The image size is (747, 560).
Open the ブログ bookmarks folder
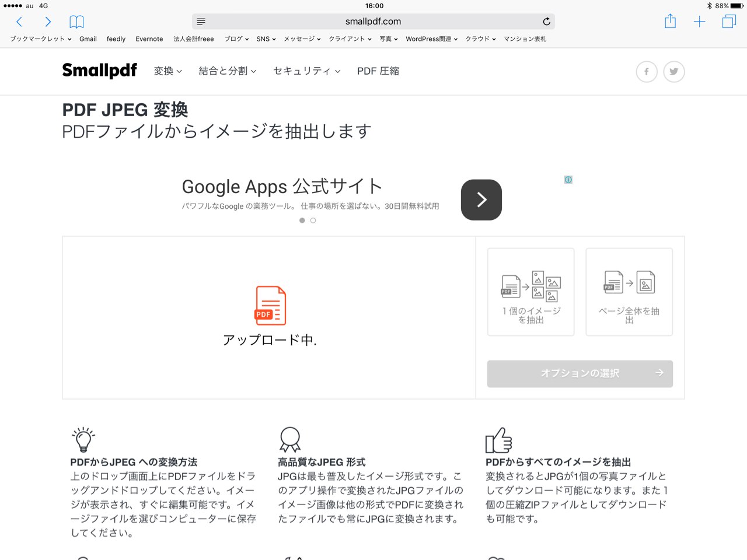pyautogui.click(x=236, y=39)
